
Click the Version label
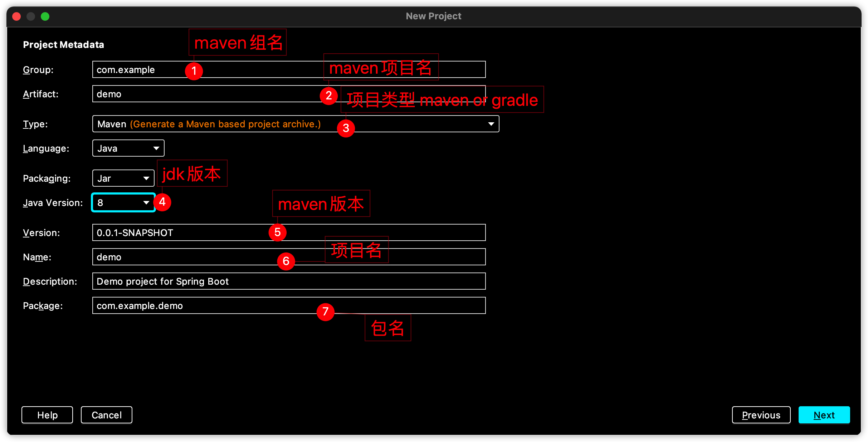click(x=41, y=233)
